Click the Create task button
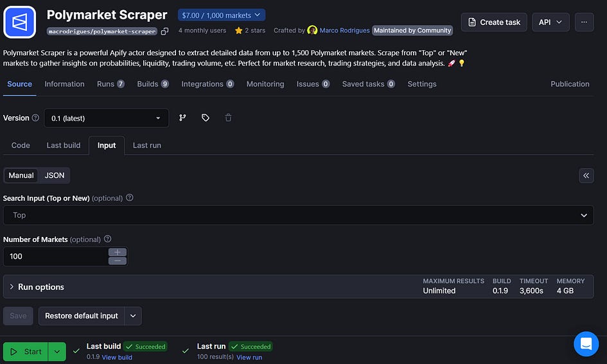Screen dimensions: 607x364 pos(494,22)
